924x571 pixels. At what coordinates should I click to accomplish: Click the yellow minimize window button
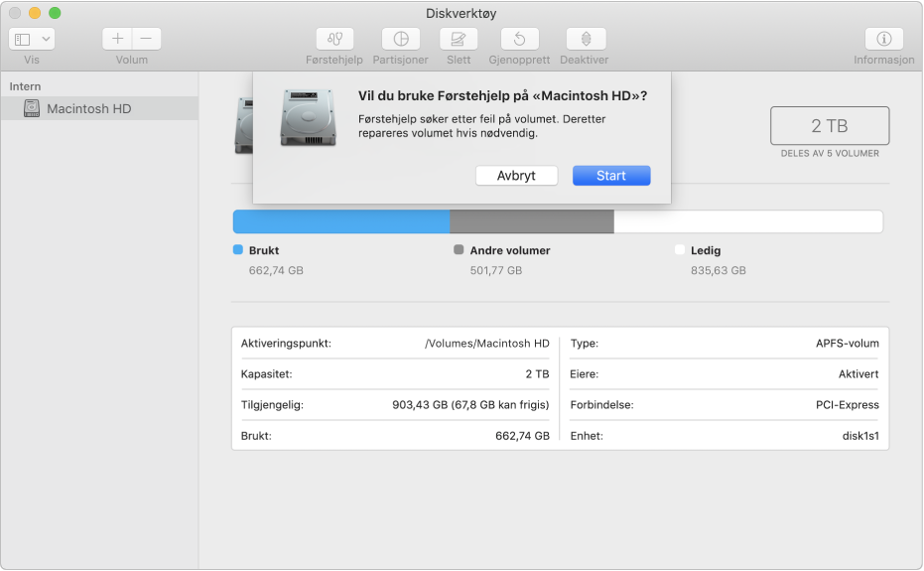pos(35,13)
